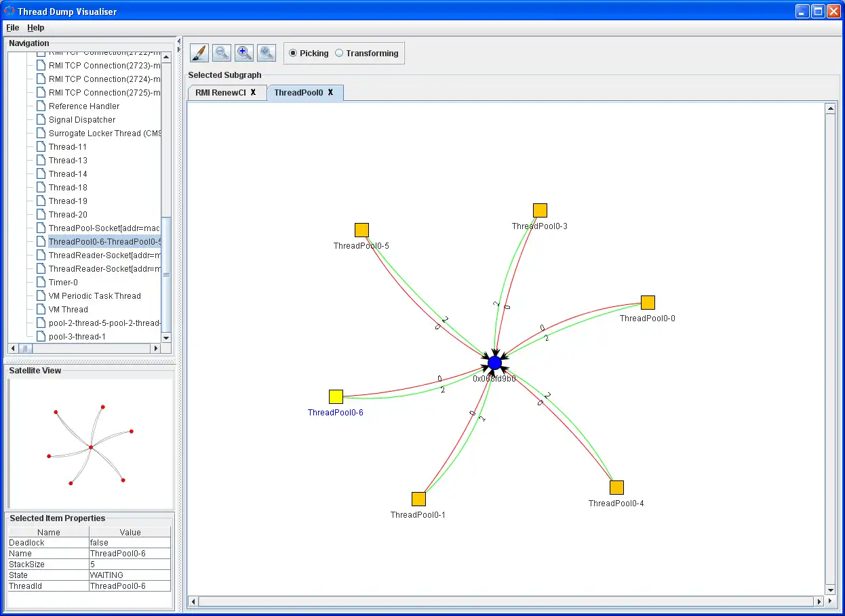Select pool-3-thread-1 in Navigation tree
This screenshot has width=845, height=616.
(x=77, y=337)
